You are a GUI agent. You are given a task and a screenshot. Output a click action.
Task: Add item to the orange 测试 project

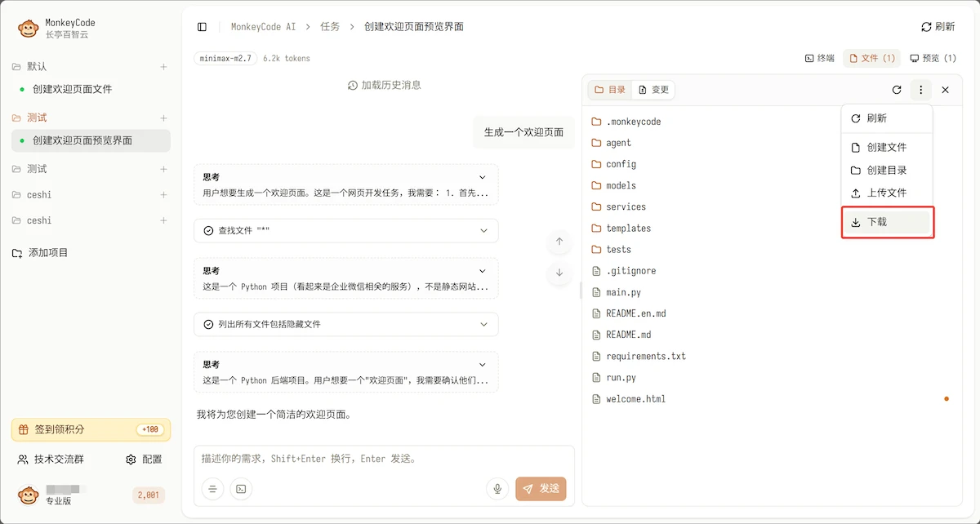click(163, 118)
